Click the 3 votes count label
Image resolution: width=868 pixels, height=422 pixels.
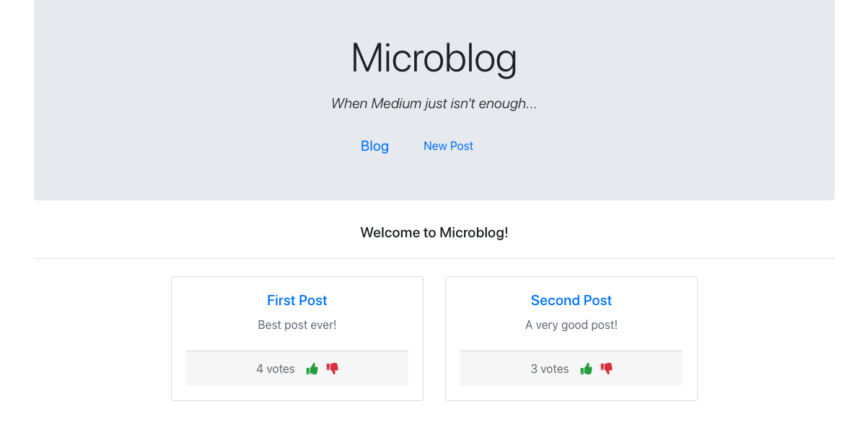[x=549, y=369]
